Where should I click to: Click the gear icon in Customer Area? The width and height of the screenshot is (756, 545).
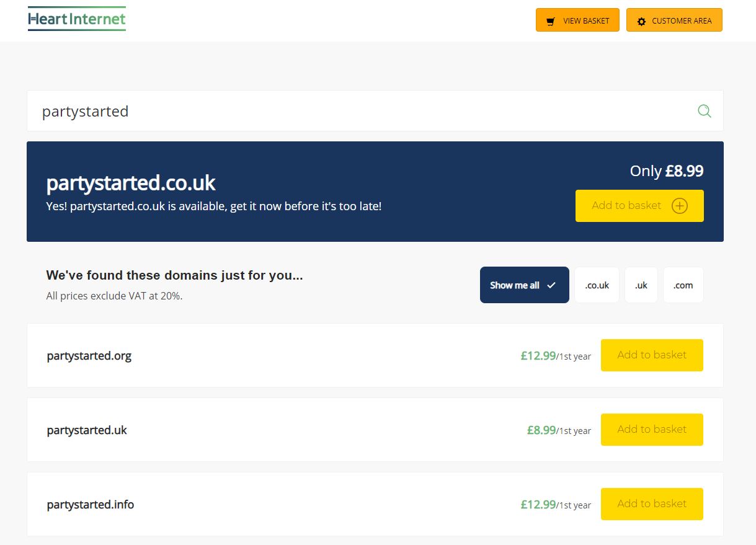click(641, 21)
